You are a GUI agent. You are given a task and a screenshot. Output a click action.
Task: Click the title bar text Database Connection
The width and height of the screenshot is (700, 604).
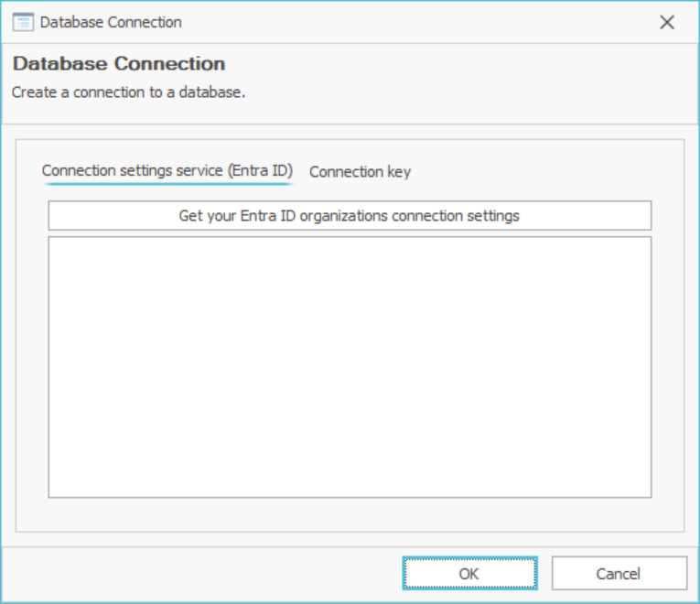coord(111,22)
